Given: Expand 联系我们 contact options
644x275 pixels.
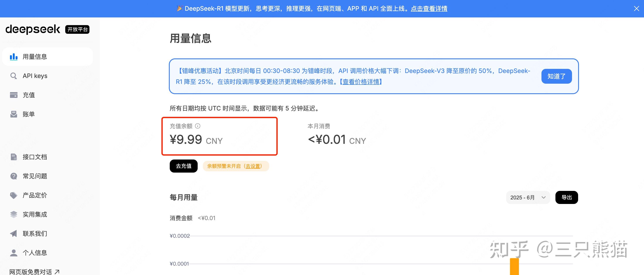Looking at the screenshot, I should point(34,234).
